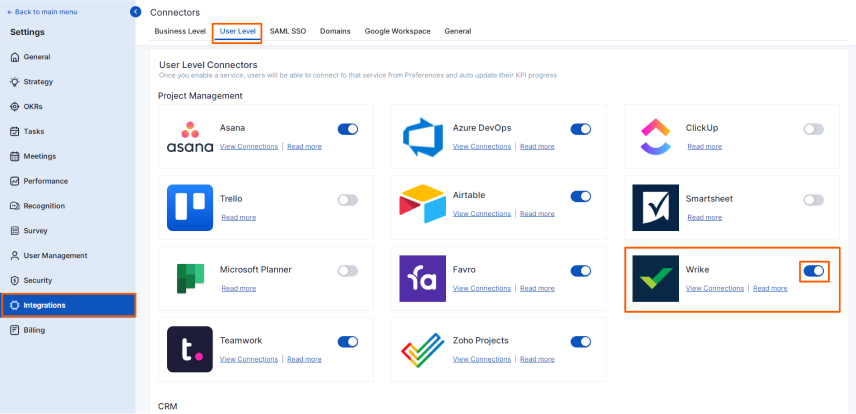The width and height of the screenshot is (856, 414).
Task: Click the Smartsheet logo
Action: click(656, 208)
